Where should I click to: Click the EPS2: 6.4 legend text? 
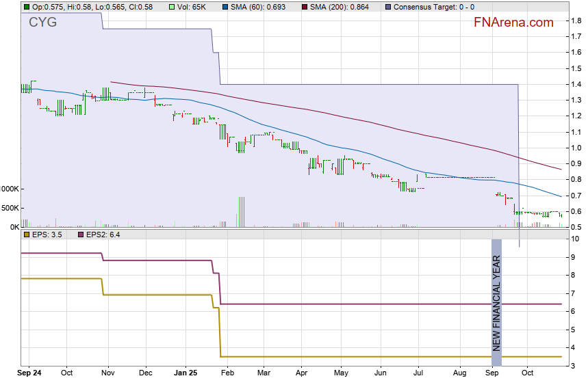(103, 235)
